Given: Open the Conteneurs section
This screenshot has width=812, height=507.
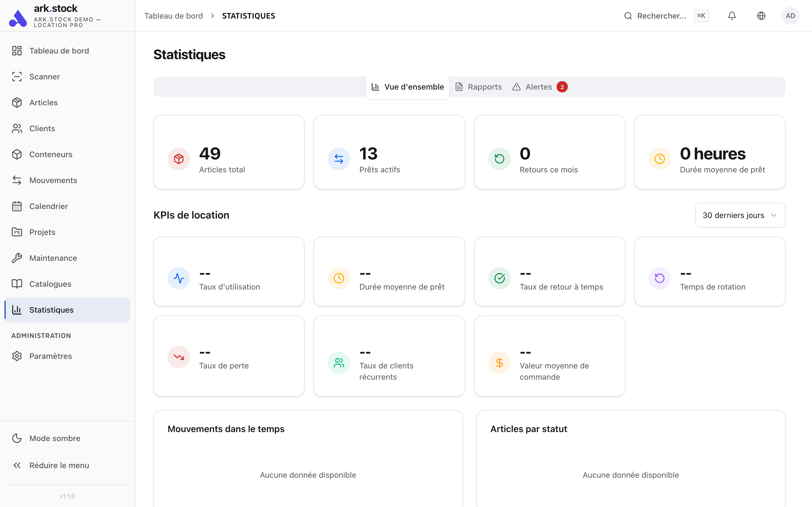Looking at the screenshot, I should (x=51, y=154).
